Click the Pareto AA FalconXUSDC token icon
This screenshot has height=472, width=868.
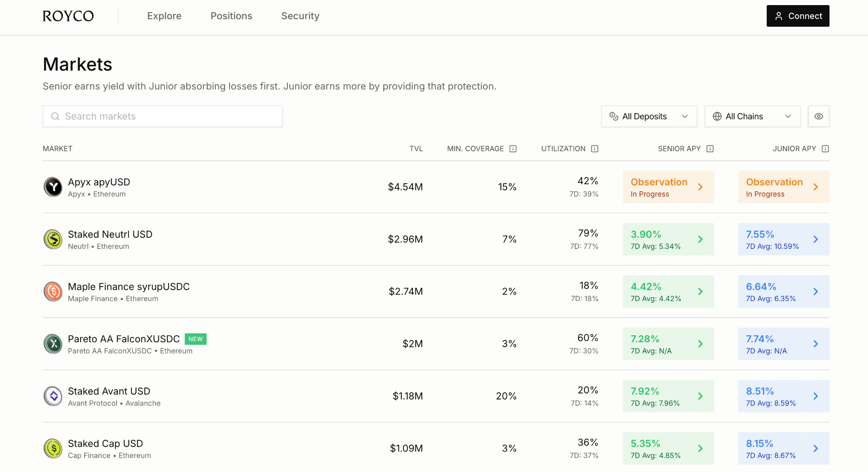pos(53,344)
